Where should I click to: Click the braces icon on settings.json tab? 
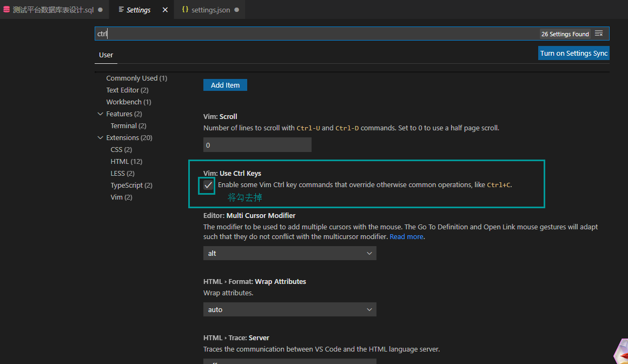(186, 9)
